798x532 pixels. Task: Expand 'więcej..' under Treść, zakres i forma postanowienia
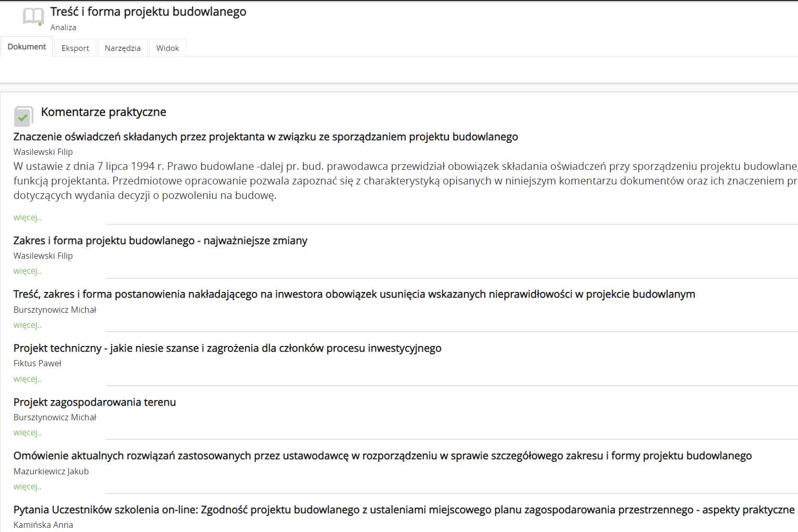coord(27,325)
